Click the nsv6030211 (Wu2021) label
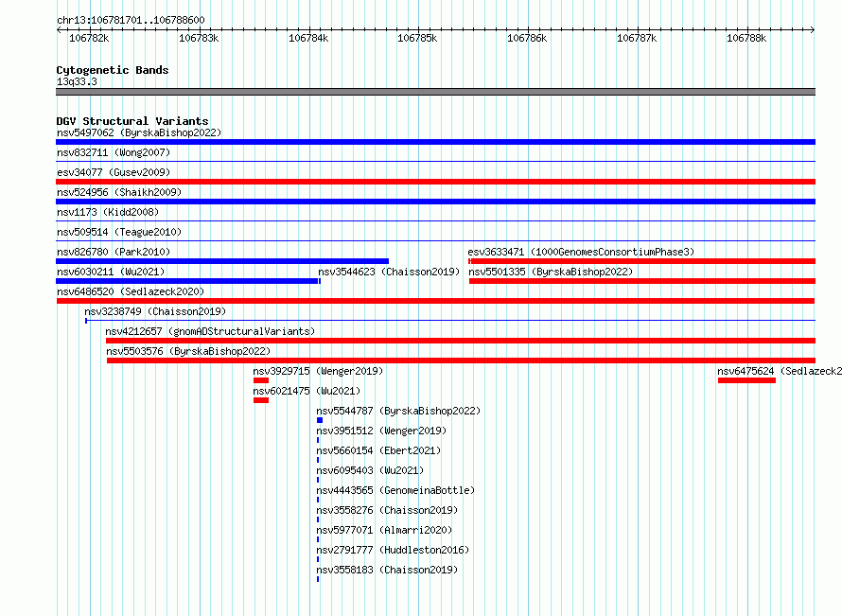 click(x=111, y=272)
